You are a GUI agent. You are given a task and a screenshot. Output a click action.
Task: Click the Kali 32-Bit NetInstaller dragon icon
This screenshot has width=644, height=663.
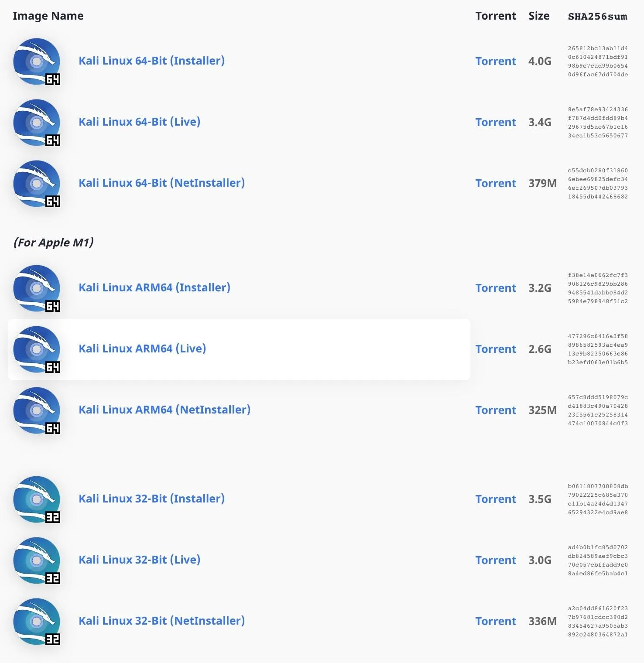click(37, 622)
